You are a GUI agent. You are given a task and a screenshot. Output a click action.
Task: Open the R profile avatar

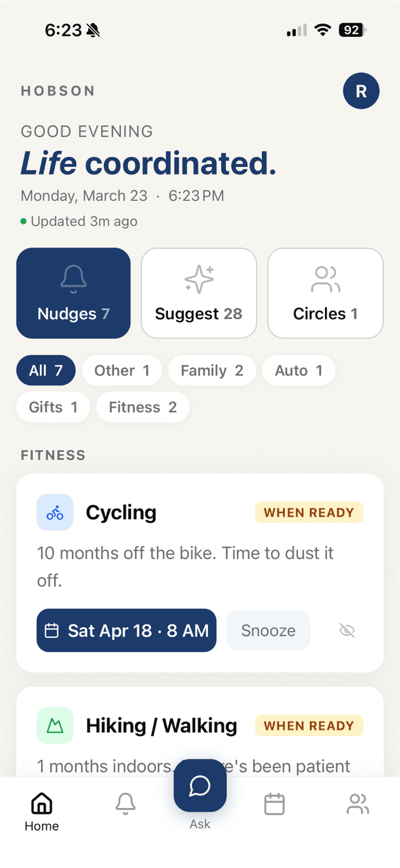click(361, 91)
